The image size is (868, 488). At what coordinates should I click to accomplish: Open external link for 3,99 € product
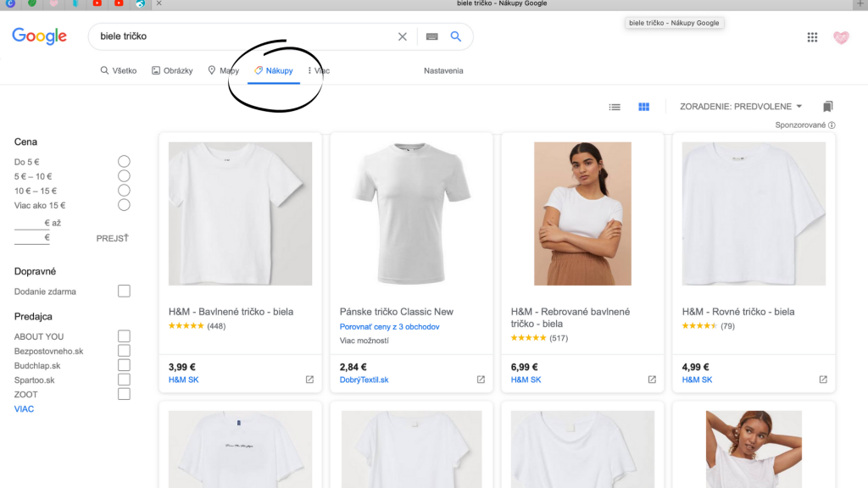coord(309,380)
